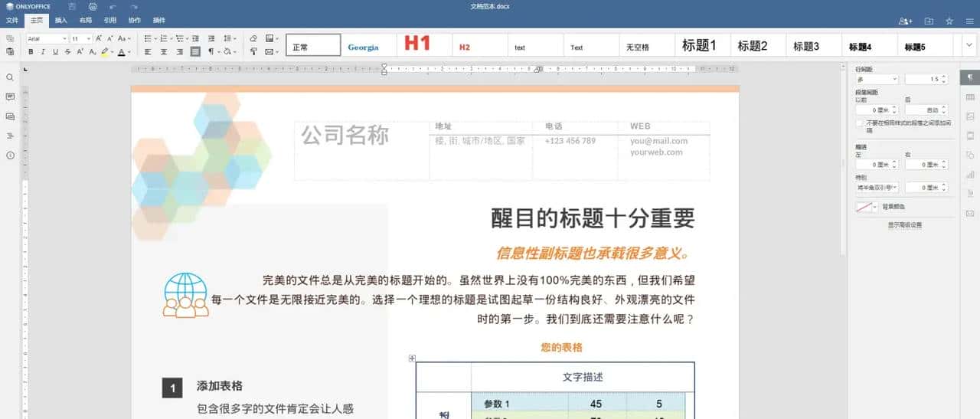Toggle no-spacing-between-same-style checkbox
The width and height of the screenshot is (980, 419).
[859, 123]
